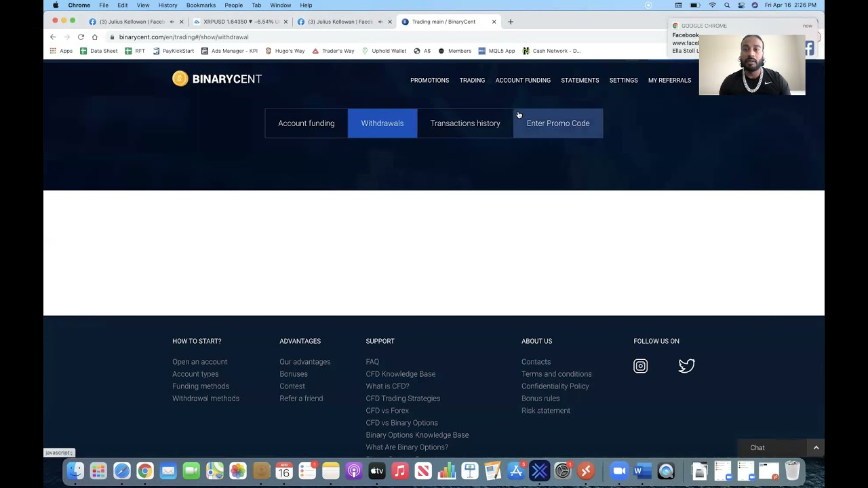Open the Uphold Wallet bookmark
This screenshot has height=488, width=868.
tap(384, 51)
